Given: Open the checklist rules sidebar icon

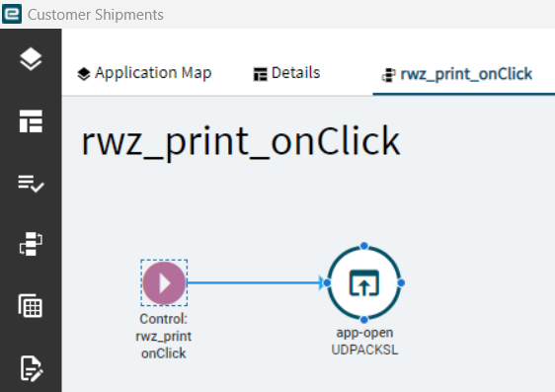Looking at the screenshot, I should tap(31, 184).
